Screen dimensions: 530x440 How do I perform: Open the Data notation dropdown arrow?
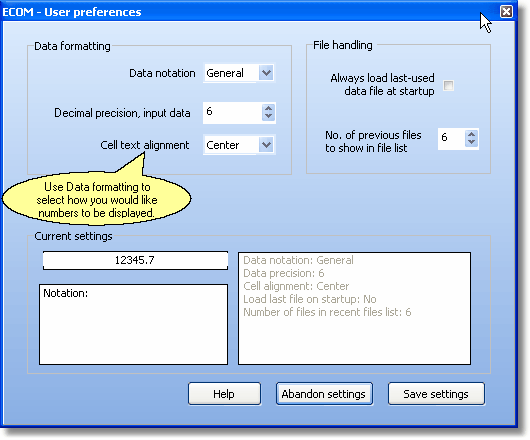pyautogui.click(x=266, y=73)
